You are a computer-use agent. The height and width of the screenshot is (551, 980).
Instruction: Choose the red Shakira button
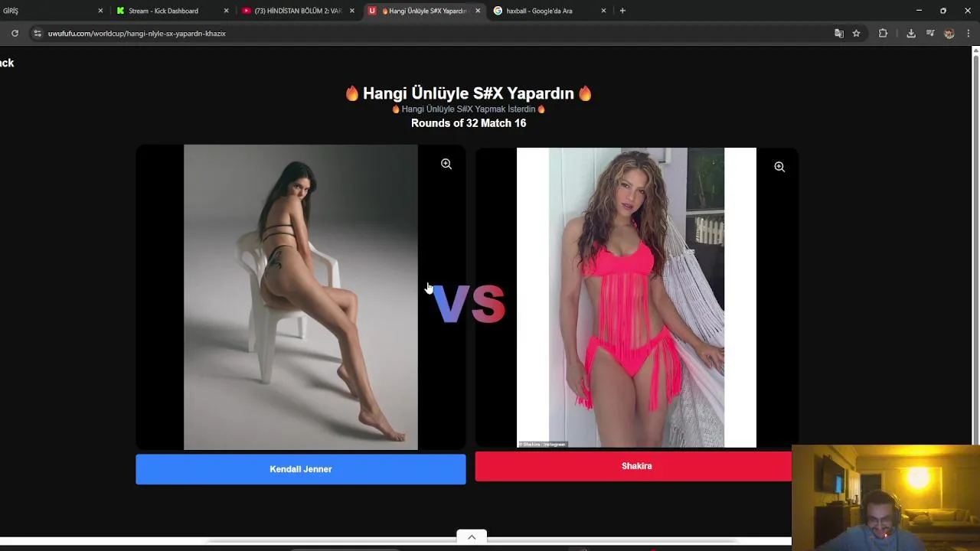point(633,466)
